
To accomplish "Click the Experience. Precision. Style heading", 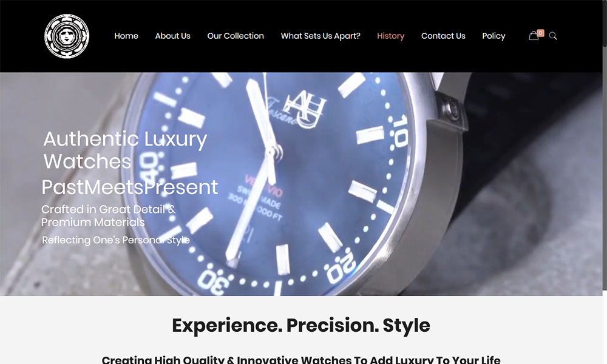I will [301, 325].
